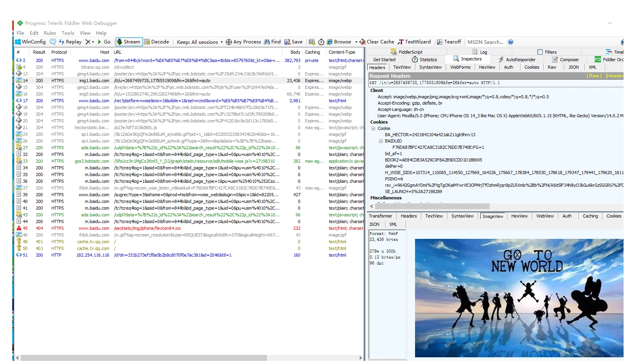The height and width of the screenshot is (364, 635).
Task: Click the Go resume button
Action: pos(104,42)
